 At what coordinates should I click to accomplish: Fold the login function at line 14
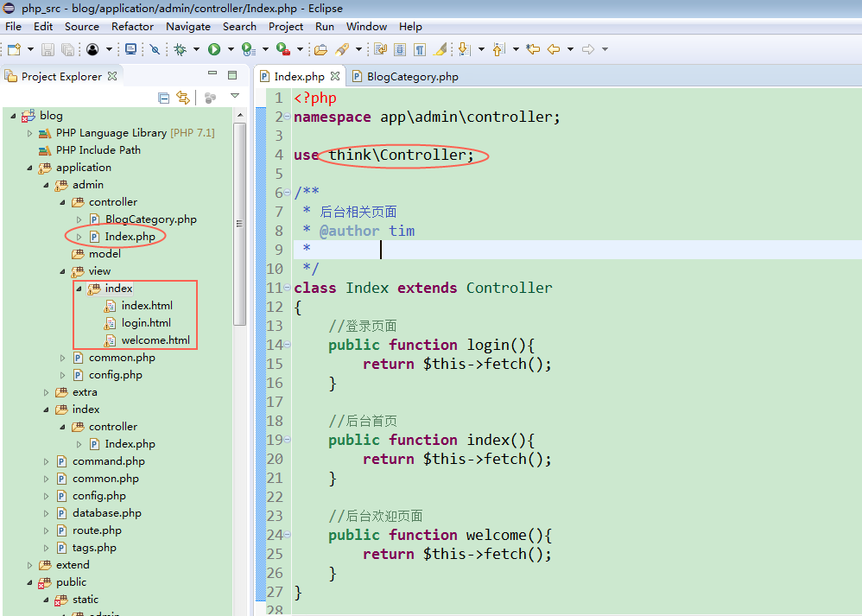coord(288,345)
